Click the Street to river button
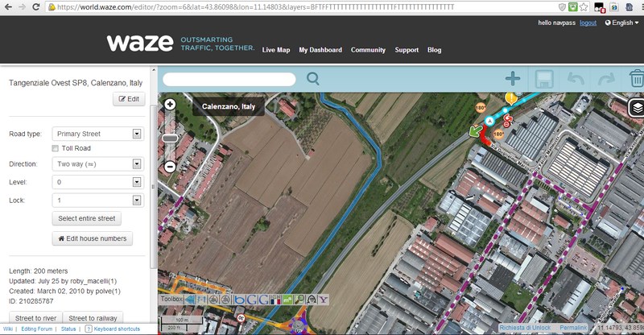This screenshot has height=335, width=644. [35, 318]
